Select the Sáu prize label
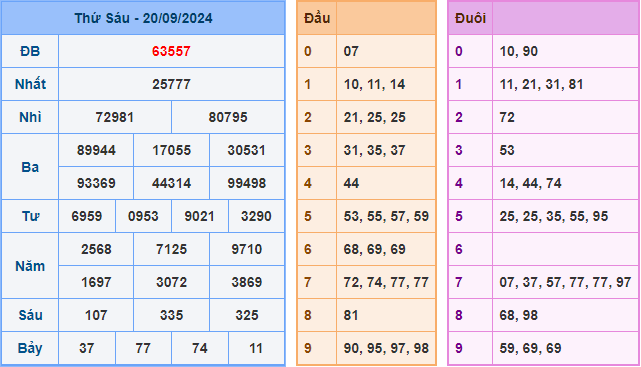Viewport: 641px width, 367px height. pos(30,315)
